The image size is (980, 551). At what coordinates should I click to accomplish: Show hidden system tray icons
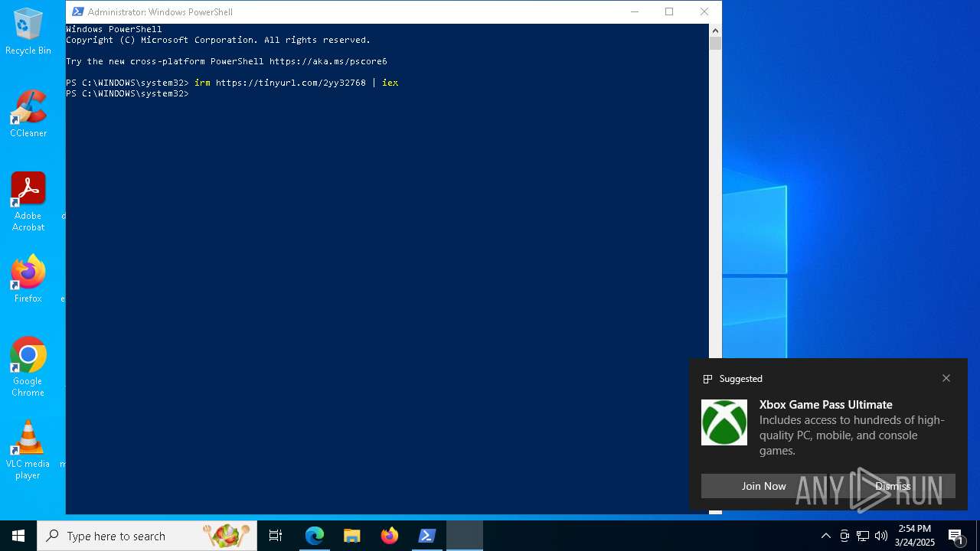pos(825,536)
